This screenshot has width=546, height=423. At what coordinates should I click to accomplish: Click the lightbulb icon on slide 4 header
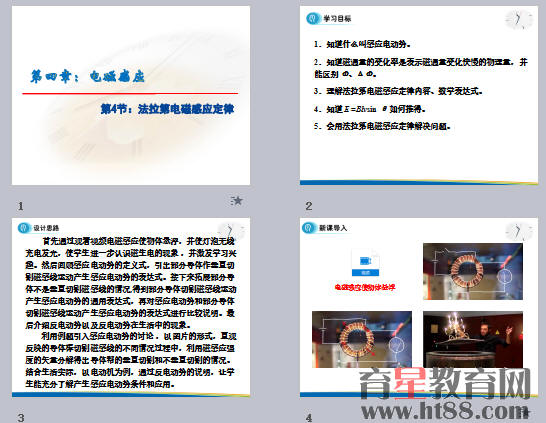(309, 228)
